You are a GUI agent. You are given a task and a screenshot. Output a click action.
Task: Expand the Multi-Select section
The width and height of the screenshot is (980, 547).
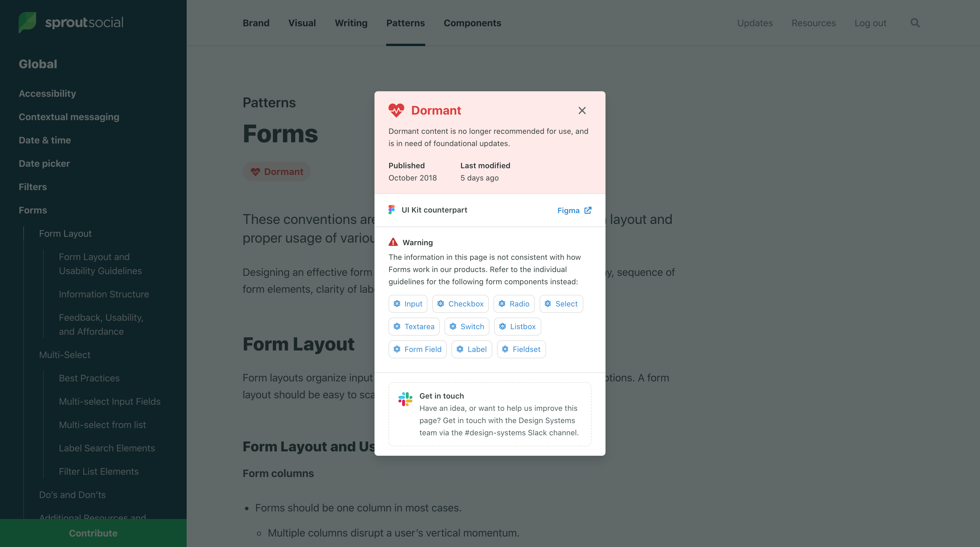[65, 355]
